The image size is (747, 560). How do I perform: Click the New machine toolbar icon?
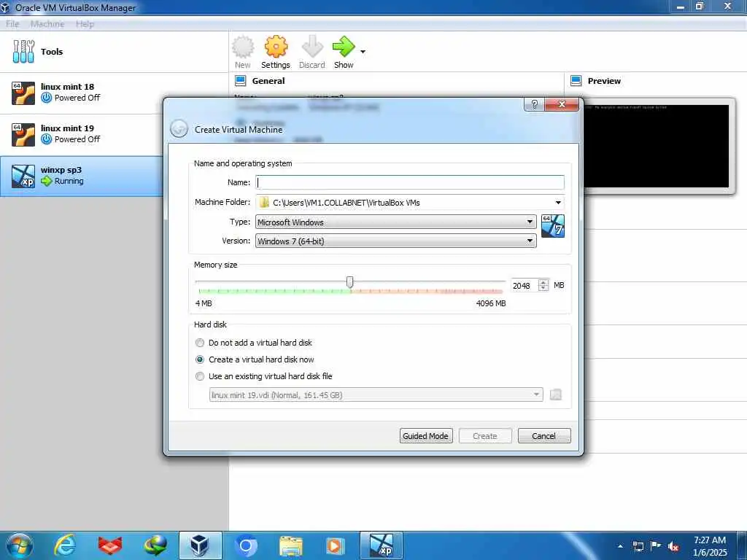click(x=243, y=47)
